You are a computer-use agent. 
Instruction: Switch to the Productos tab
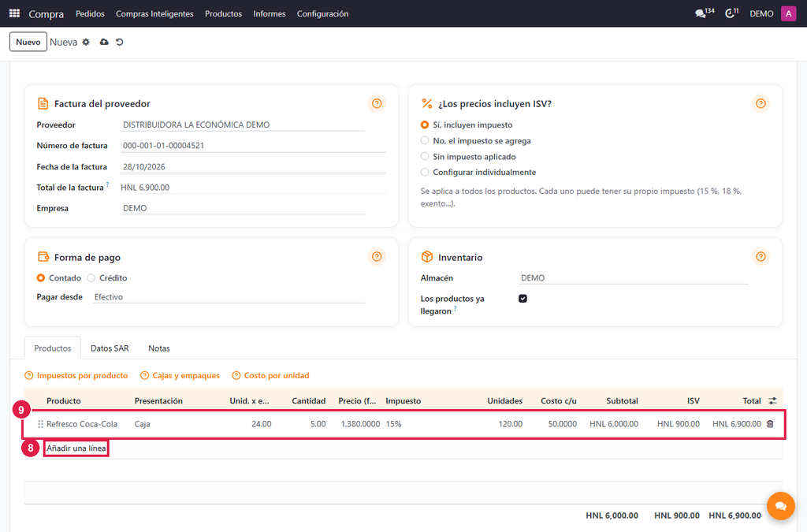pyautogui.click(x=53, y=348)
